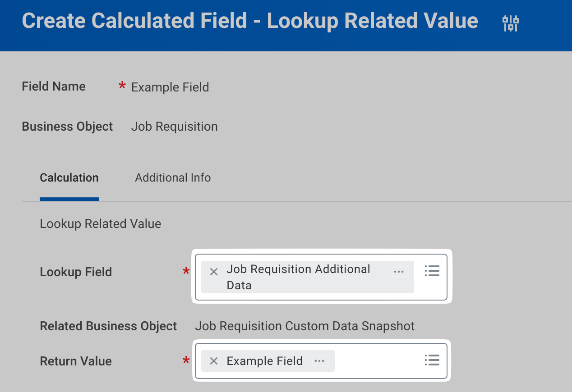Click the Return Value field label

pos(76,361)
